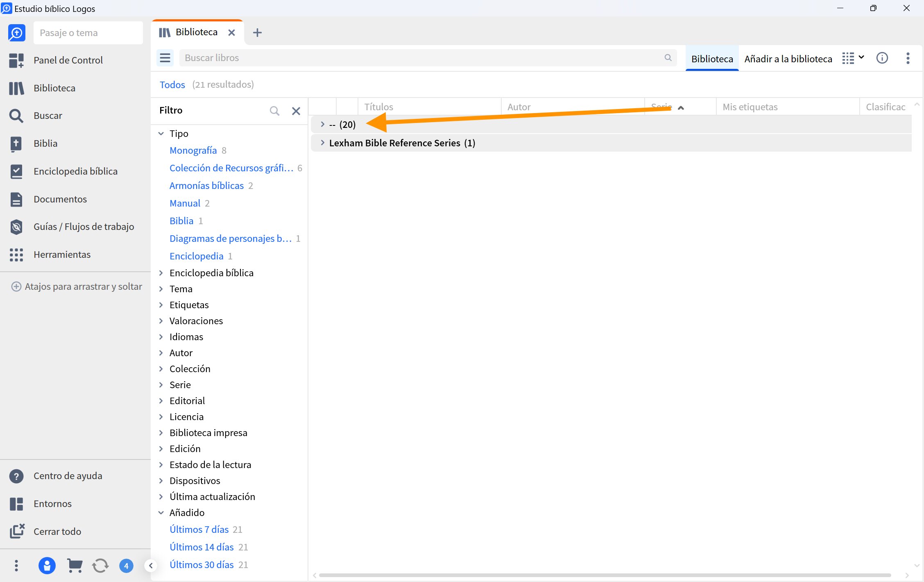Sort by the Títulos column header
924x582 pixels.
click(x=430, y=107)
